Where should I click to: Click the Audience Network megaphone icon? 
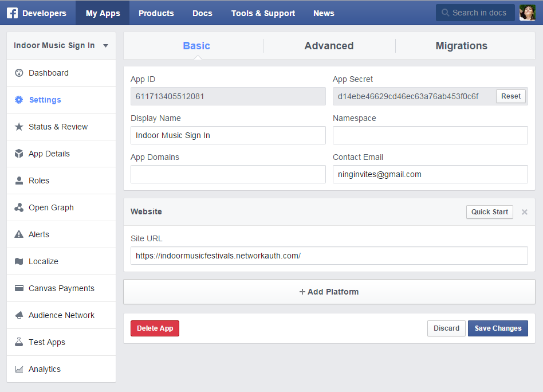click(x=19, y=315)
